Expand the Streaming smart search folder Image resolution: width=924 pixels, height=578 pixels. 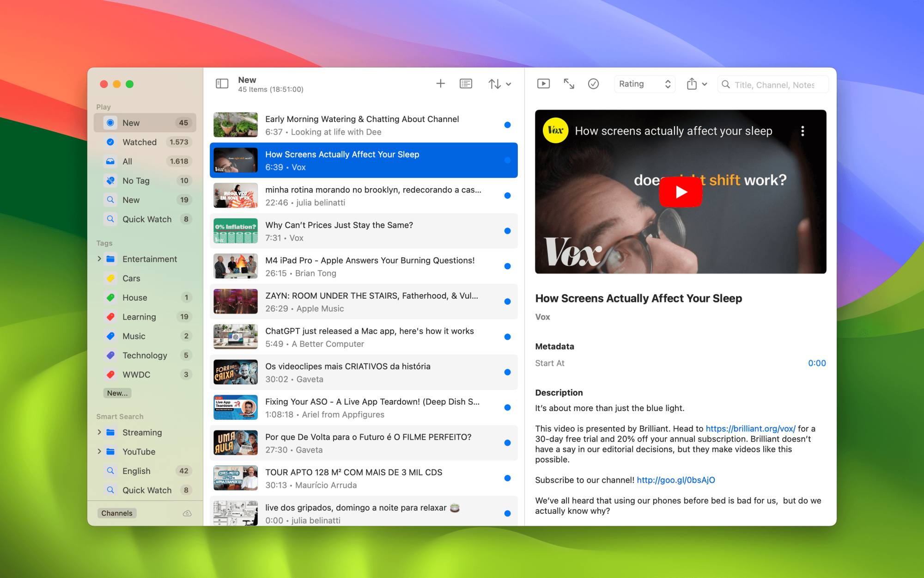(x=99, y=432)
